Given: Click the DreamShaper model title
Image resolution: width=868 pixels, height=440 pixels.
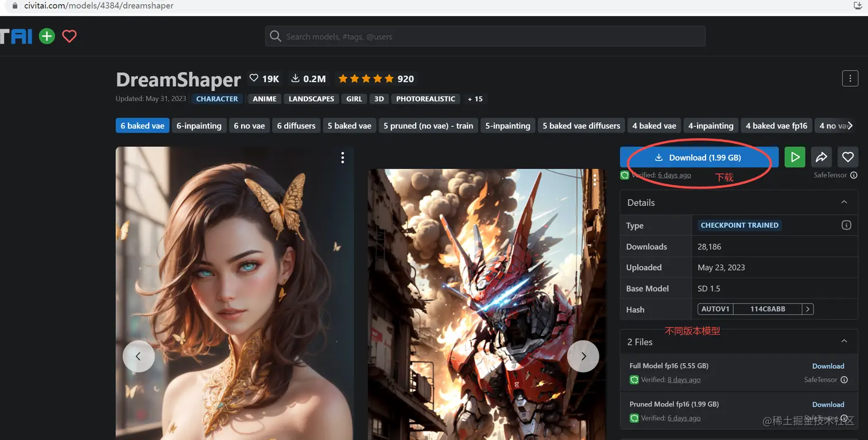Looking at the screenshot, I should click(x=179, y=79).
